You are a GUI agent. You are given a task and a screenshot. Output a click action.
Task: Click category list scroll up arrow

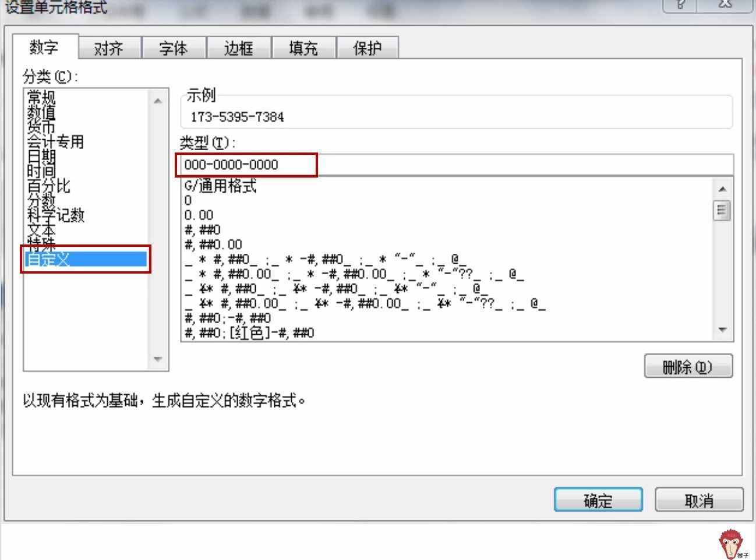coord(158,101)
